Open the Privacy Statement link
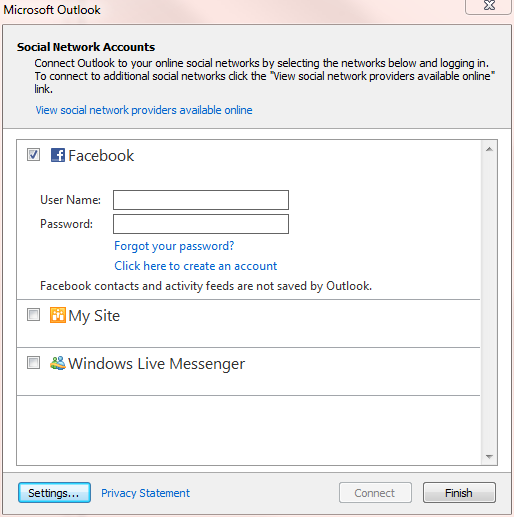The width and height of the screenshot is (514, 517). coord(145,493)
